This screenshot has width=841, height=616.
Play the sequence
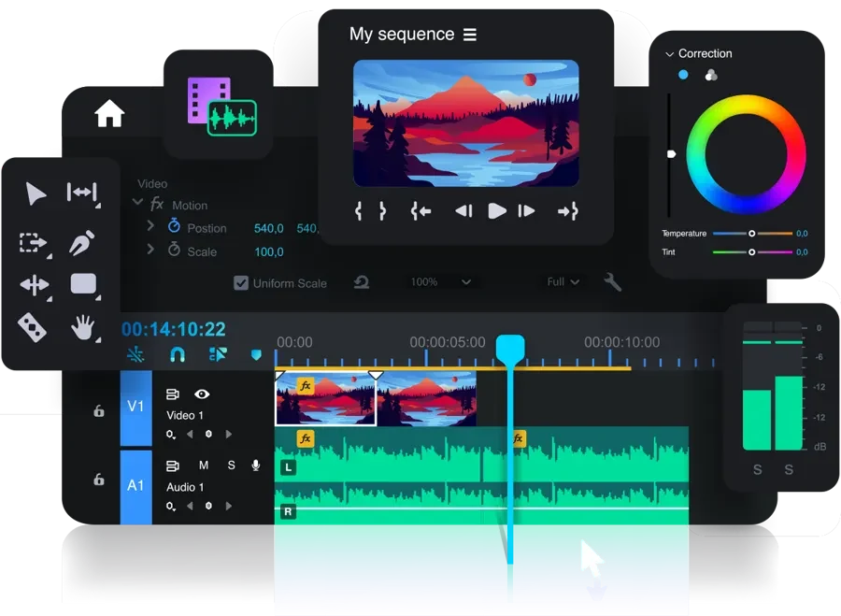pyautogui.click(x=497, y=211)
